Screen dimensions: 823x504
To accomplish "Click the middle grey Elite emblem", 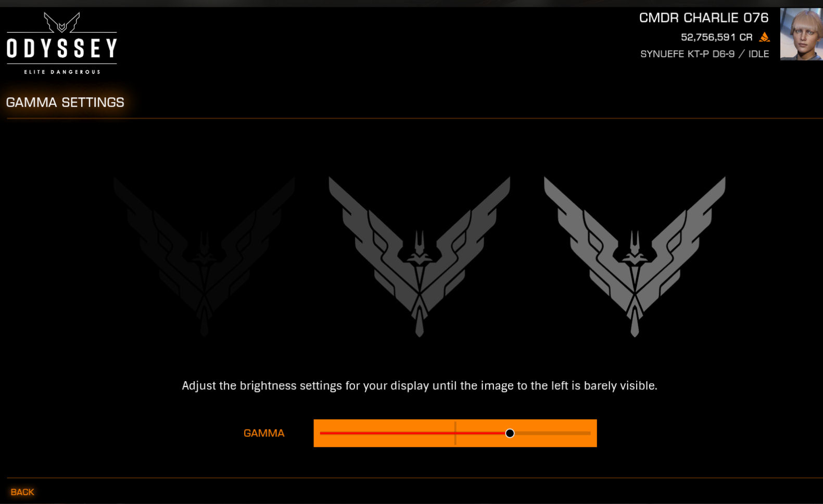I will (x=420, y=257).
